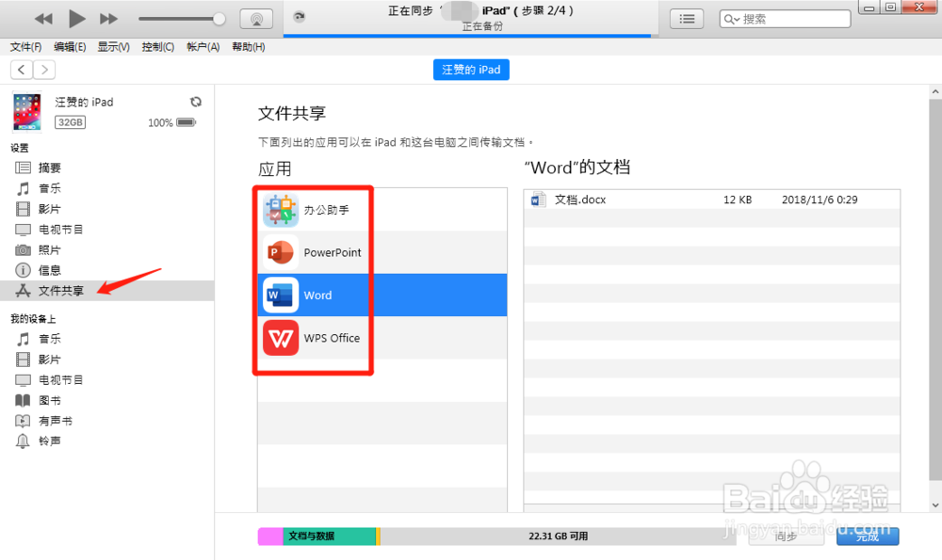Go forward with the right chevron
This screenshot has height=560, width=942.
[x=44, y=70]
